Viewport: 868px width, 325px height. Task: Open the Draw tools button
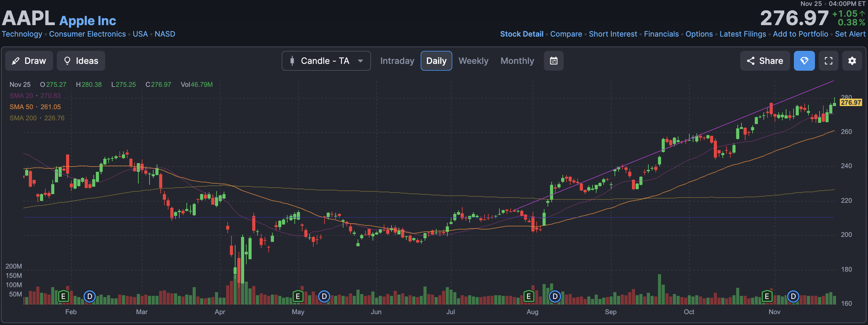coord(29,60)
